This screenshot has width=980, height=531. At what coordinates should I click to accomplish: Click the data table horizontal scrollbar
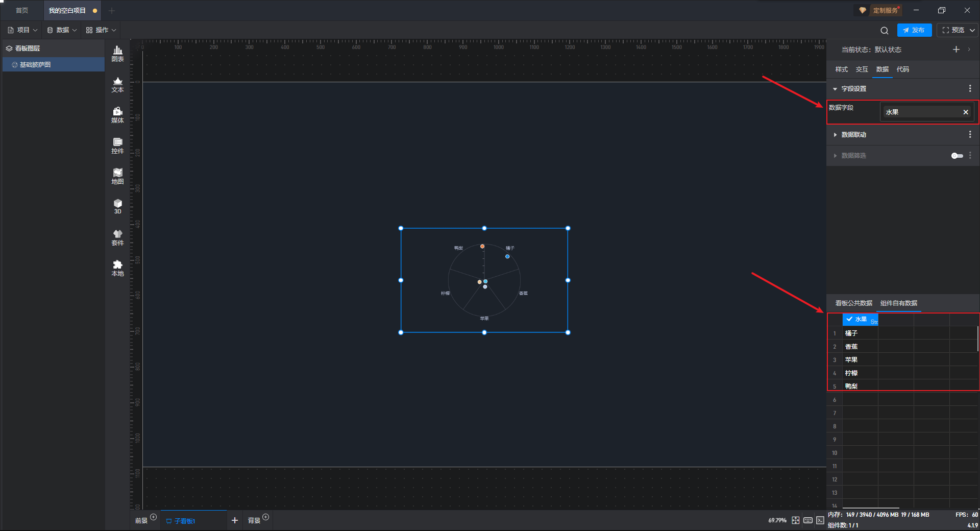[871, 508]
